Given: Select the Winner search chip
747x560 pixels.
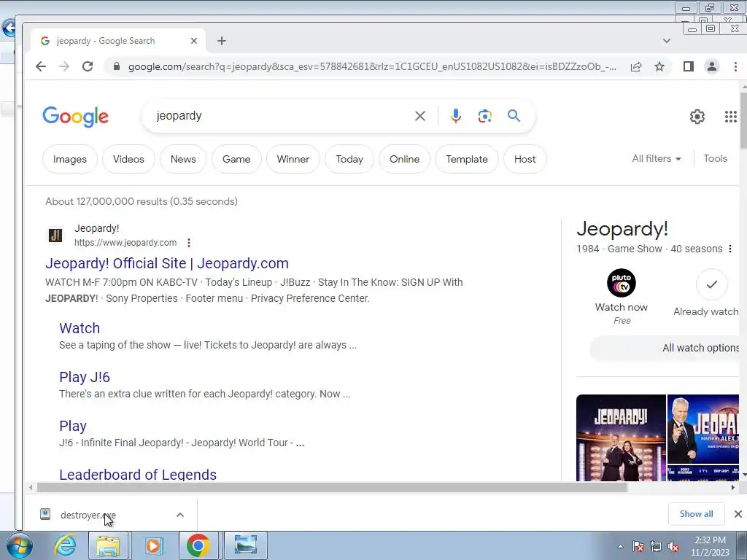Looking at the screenshot, I should (293, 159).
